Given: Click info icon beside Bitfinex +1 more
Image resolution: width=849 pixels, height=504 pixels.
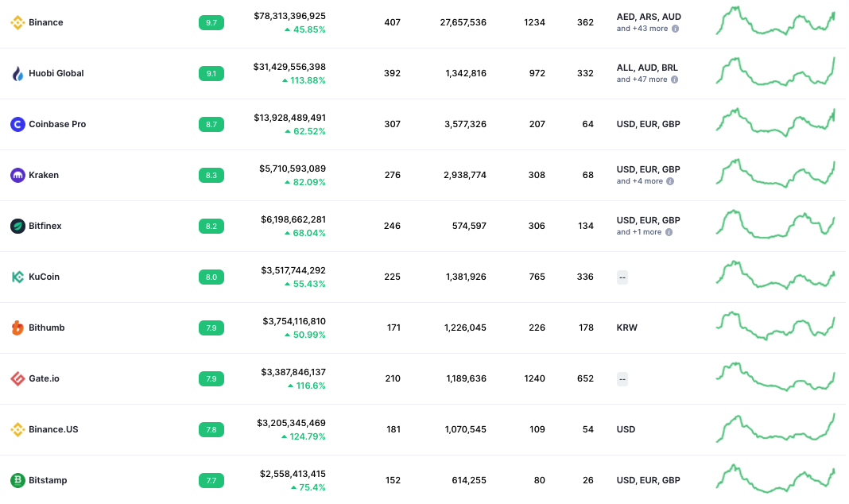Looking at the screenshot, I should [669, 232].
